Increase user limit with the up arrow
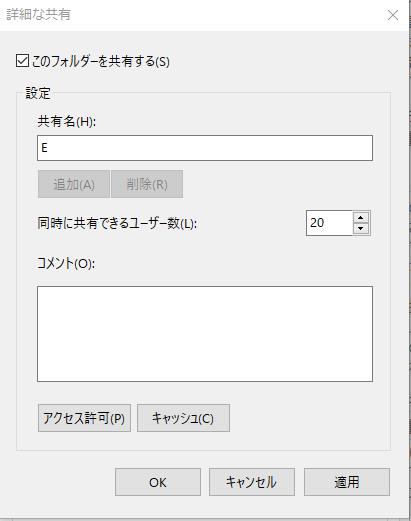This screenshot has width=411, height=521. 360,217
